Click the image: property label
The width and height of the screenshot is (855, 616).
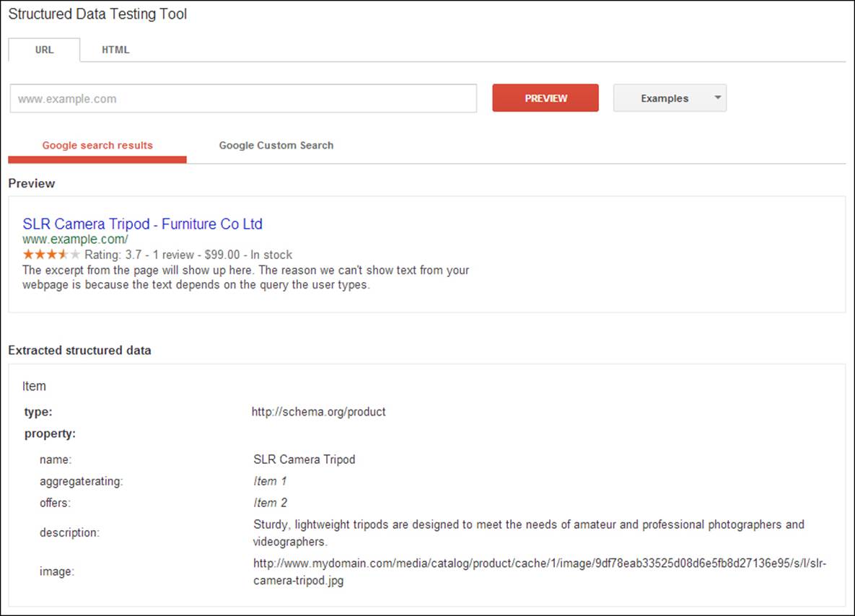pyautogui.click(x=57, y=572)
